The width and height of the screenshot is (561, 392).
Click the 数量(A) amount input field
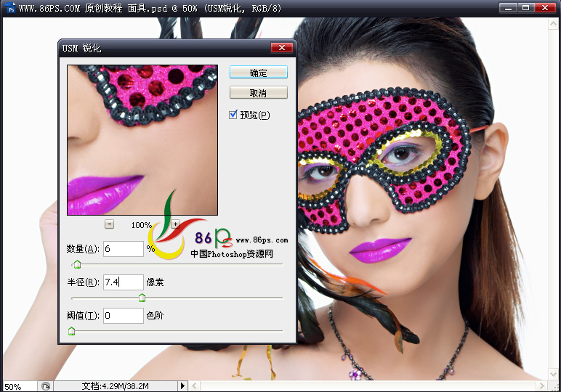(x=124, y=249)
